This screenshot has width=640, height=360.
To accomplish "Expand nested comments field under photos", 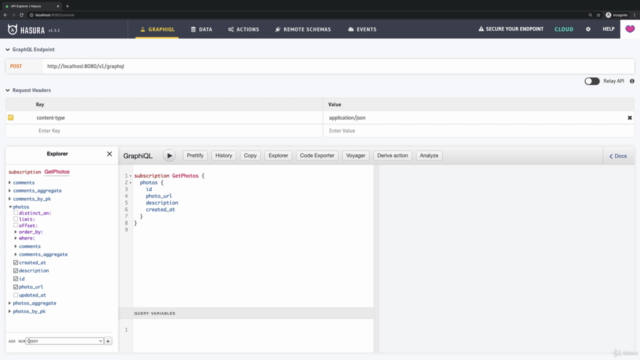I will [x=16, y=246].
